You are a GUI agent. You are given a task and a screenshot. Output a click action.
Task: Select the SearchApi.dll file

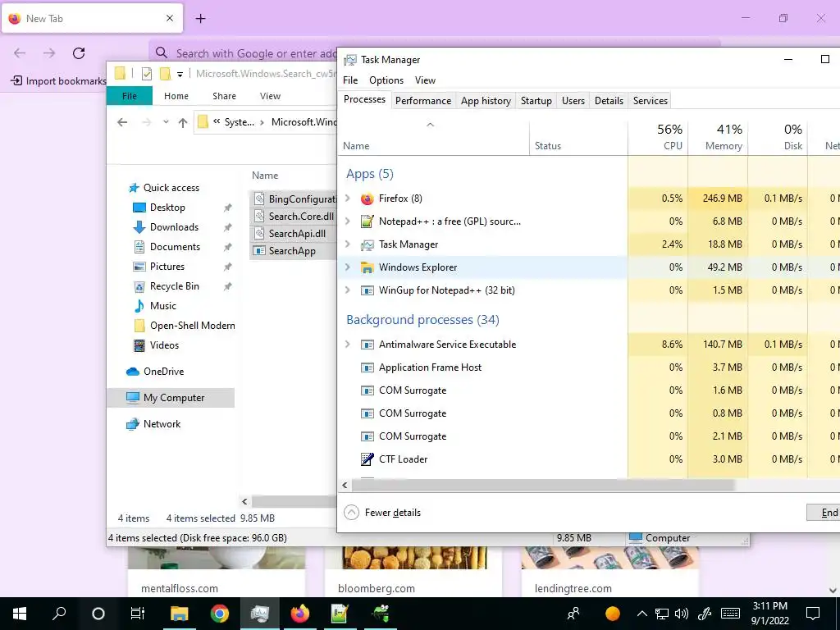point(293,234)
